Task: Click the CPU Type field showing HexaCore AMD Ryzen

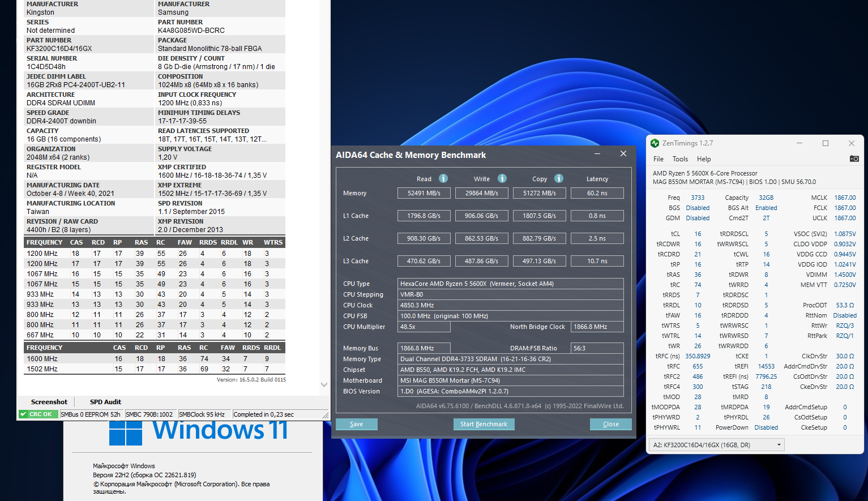Action: [x=511, y=284]
